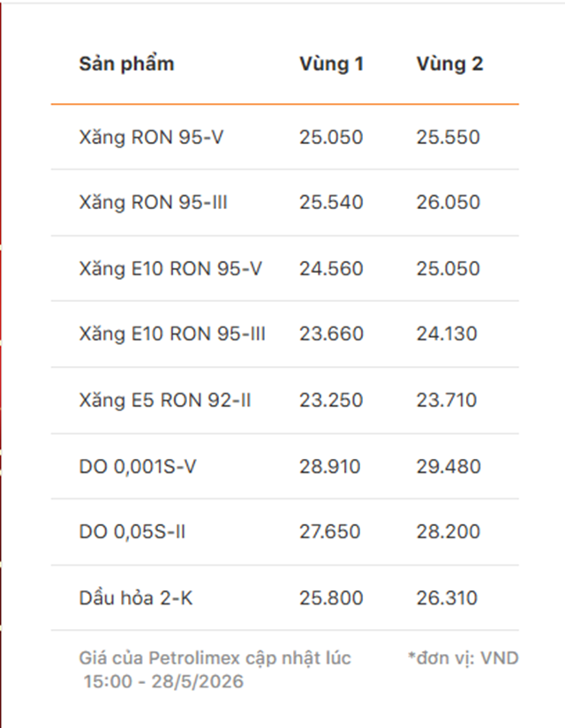Select the 27.650 price for DO 0,05S-II

click(330, 531)
